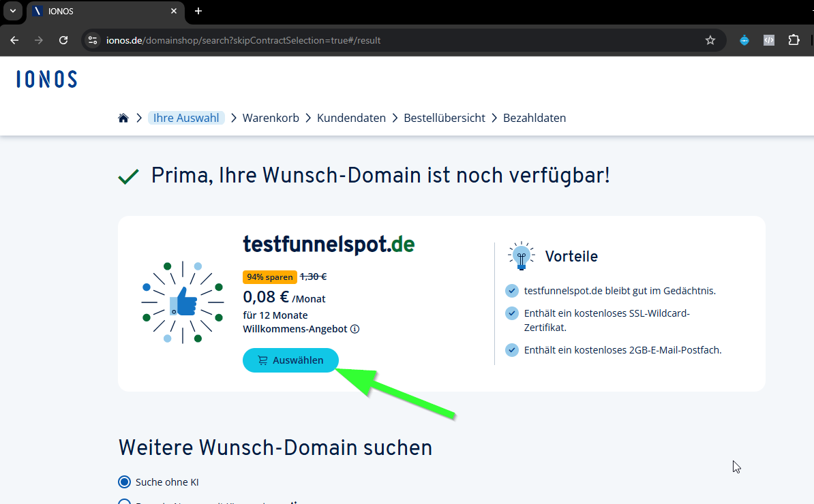This screenshot has height=504, width=814.
Task: Close the IONOS tab
Action: (173, 11)
